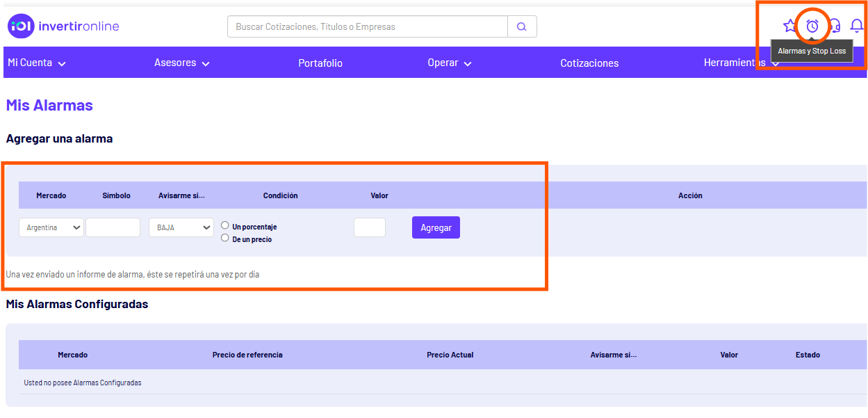This screenshot has height=418, width=868.
Task: Expand the Mi Cuenta menu
Action: pos(37,63)
